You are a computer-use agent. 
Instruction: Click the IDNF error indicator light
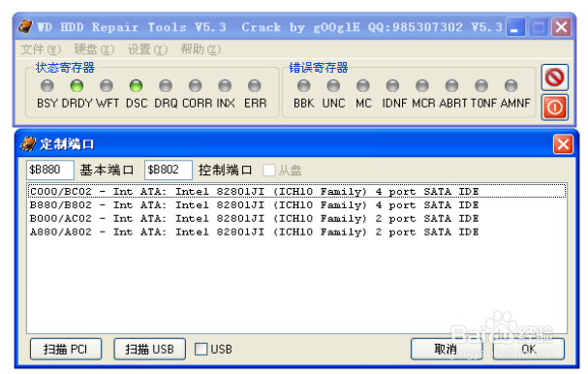[392, 86]
